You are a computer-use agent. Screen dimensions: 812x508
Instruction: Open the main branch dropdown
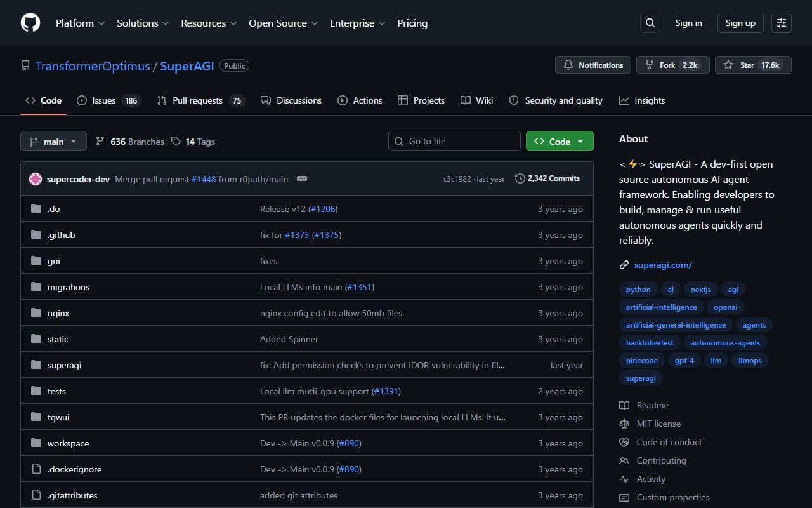[53, 141]
